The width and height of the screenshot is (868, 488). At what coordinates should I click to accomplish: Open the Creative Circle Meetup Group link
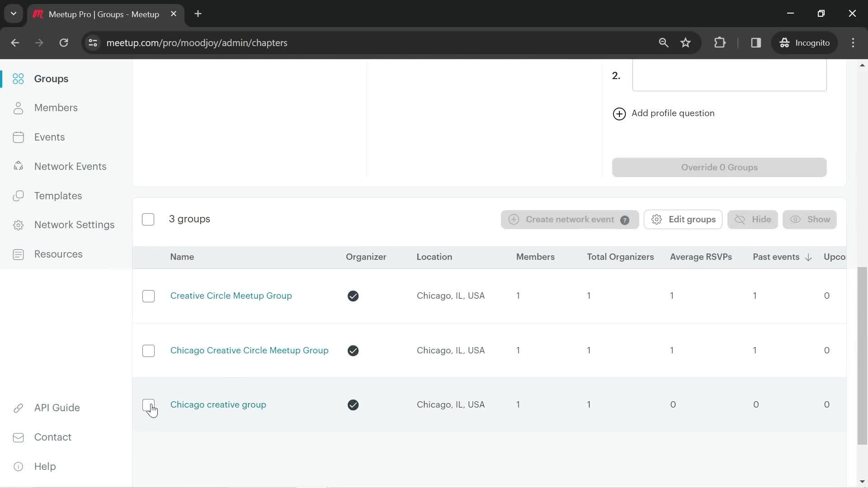(x=231, y=296)
